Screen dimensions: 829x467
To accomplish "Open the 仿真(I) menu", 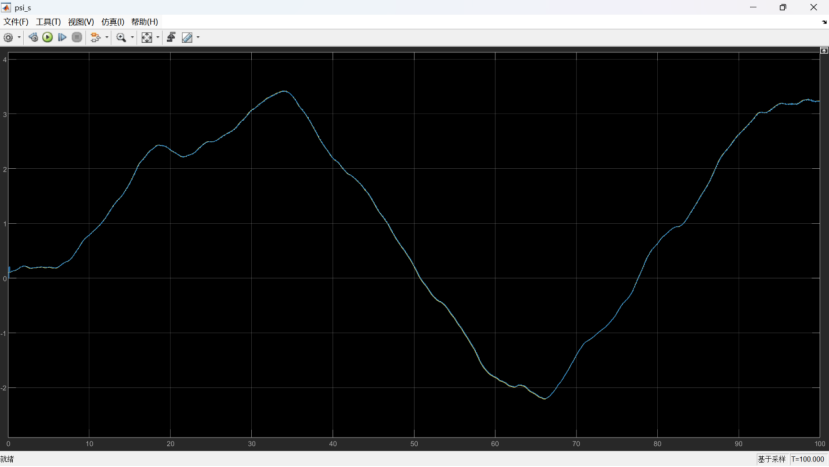I will 113,21.
